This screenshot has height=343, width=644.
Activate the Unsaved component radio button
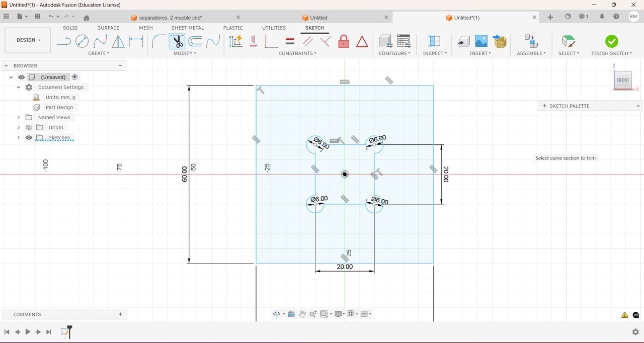point(75,77)
